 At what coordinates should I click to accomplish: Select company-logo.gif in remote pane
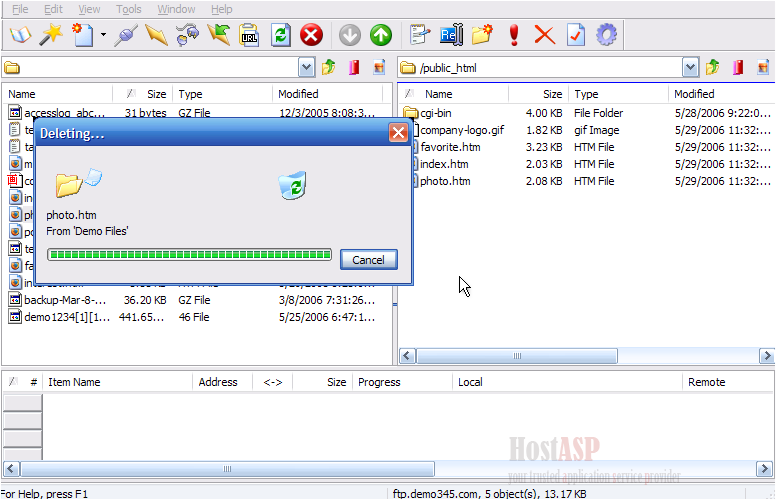pos(462,130)
